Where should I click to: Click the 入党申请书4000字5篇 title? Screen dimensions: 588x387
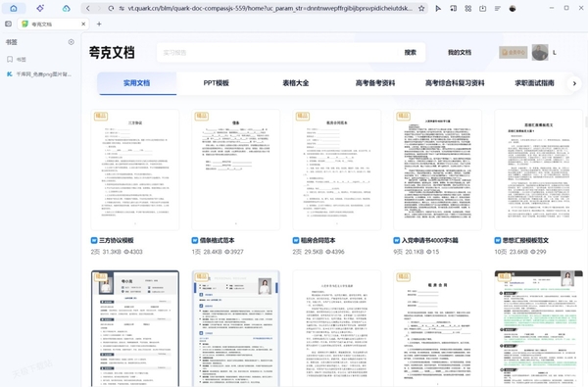430,240
